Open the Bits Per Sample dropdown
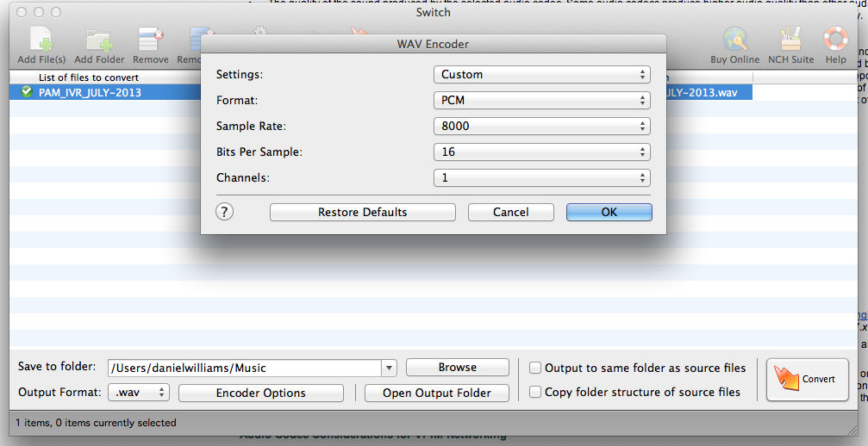The height and width of the screenshot is (446, 868). (x=541, y=152)
